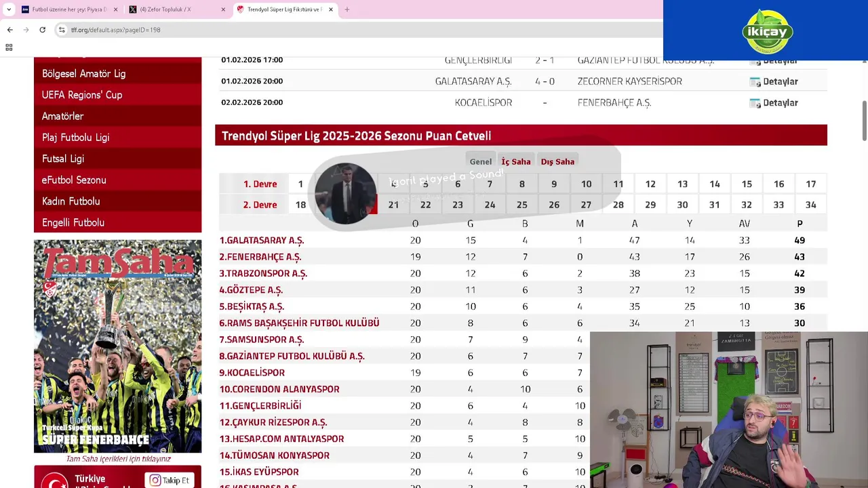Open 3.TRABZONSPOR A.Ş. team link

click(263, 273)
